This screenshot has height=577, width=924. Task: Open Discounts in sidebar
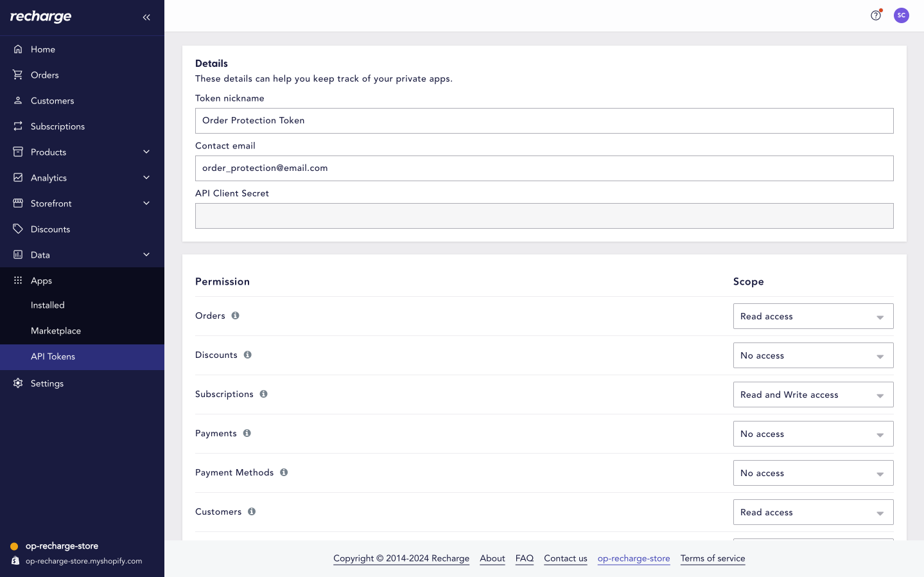tap(82, 229)
